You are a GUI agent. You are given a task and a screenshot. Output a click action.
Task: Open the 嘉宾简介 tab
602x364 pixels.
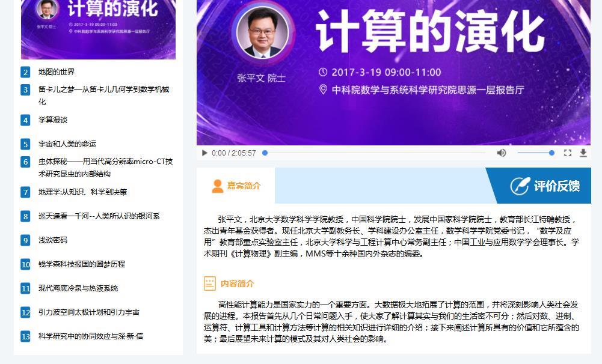tap(236, 186)
